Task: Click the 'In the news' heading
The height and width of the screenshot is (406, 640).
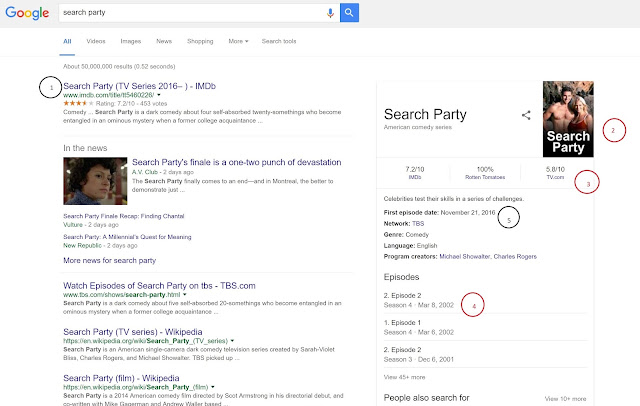Action: 85,148
